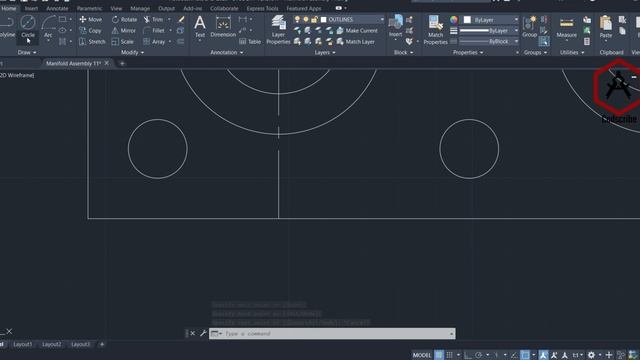The width and height of the screenshot is (640, 360).
Task: Click the Paste clipboard tool
Action: 606,28
